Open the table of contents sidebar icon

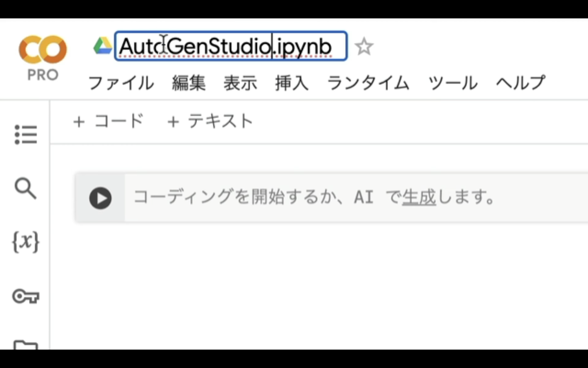[26, 135]
